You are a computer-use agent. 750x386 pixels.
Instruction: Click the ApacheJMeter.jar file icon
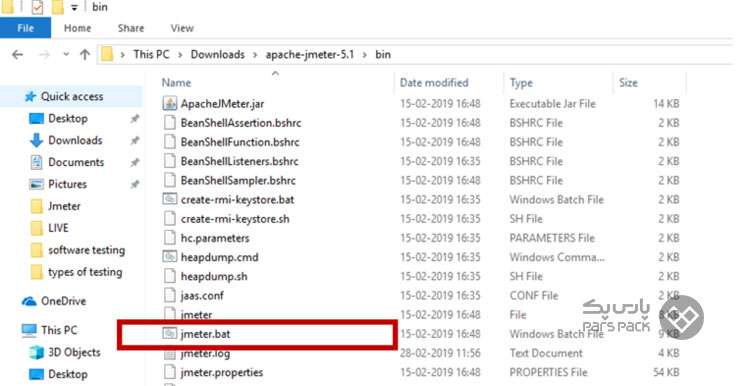coord(170,103)
